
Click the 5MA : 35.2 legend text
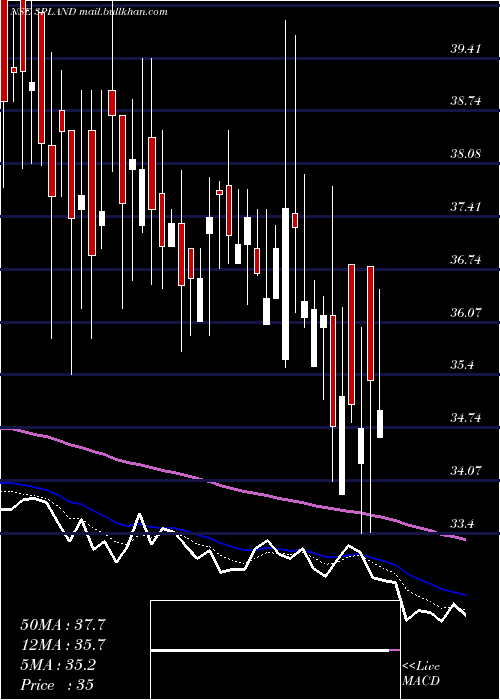click(x=58, y=665)
